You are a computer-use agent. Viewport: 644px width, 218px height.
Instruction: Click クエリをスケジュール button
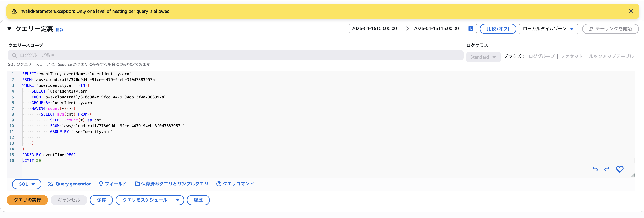coord(144,200)
